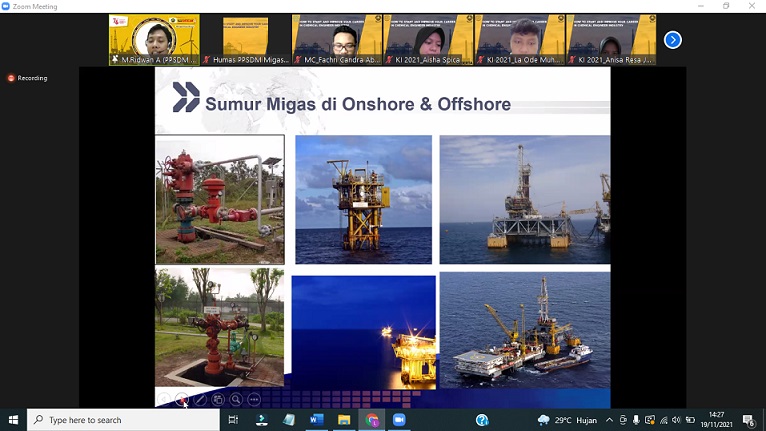Open Microsoft Word from the taskbar

(x=317, y=420)
